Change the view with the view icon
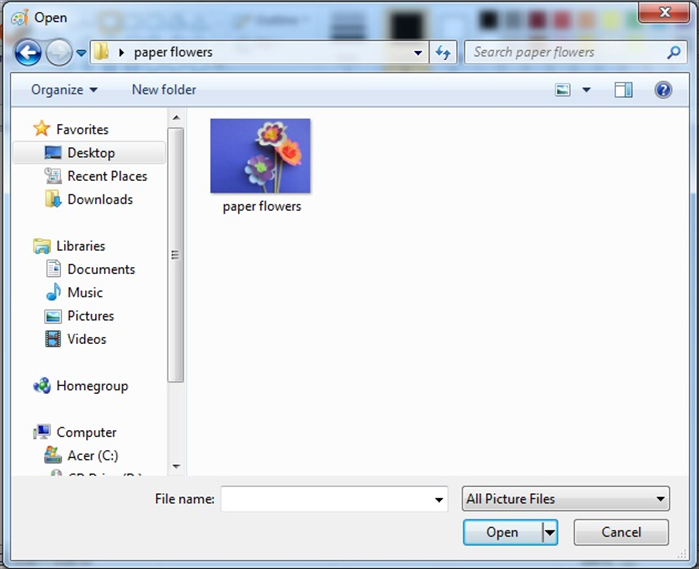Screen dimensions: 699x569 [563, 90]
